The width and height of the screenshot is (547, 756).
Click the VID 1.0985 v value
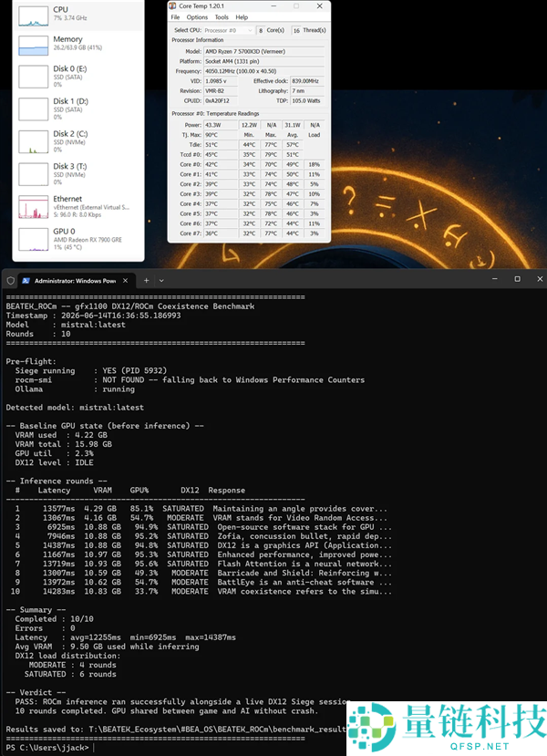(x=221, y=81)
